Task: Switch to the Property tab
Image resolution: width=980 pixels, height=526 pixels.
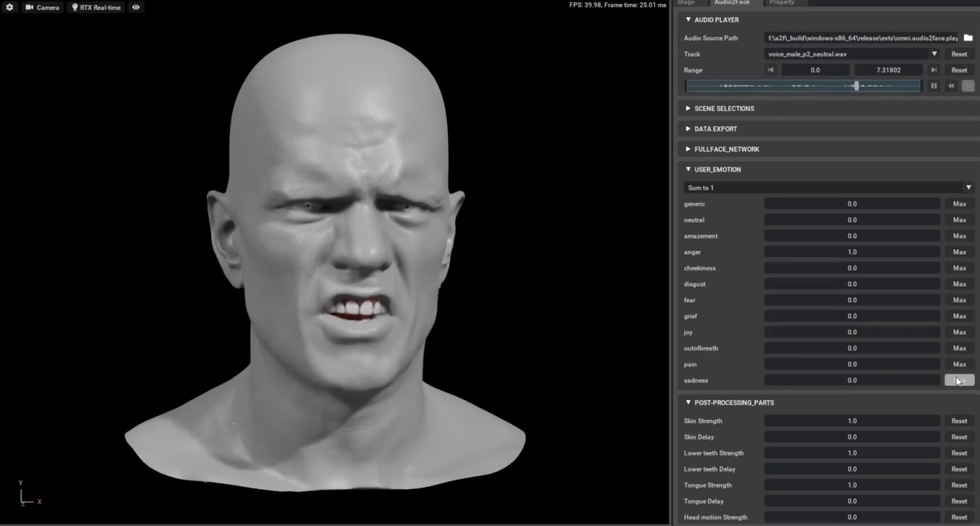Action: pyautogui.click(x=781, y=2)
